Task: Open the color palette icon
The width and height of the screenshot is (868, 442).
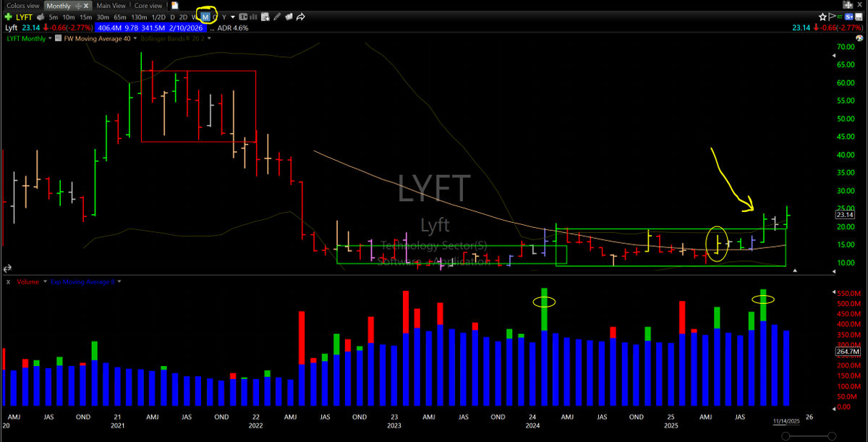Action: [859, 38]
